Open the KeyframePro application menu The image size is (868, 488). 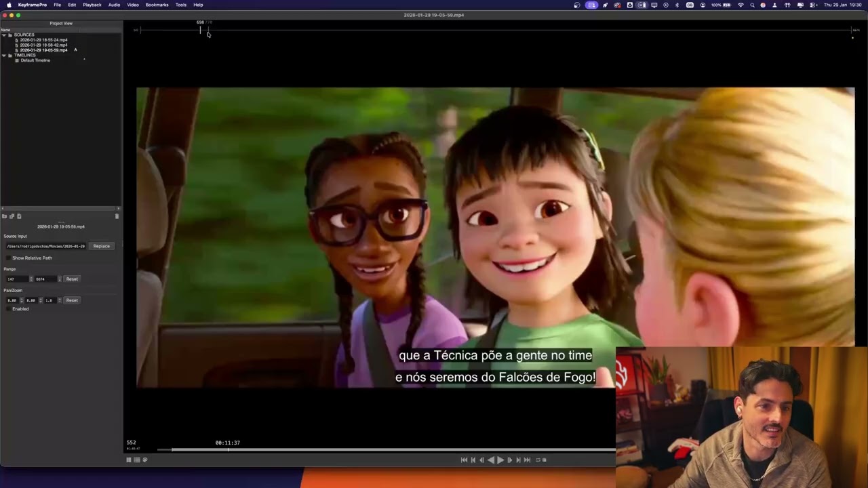(x=33, y=5)
